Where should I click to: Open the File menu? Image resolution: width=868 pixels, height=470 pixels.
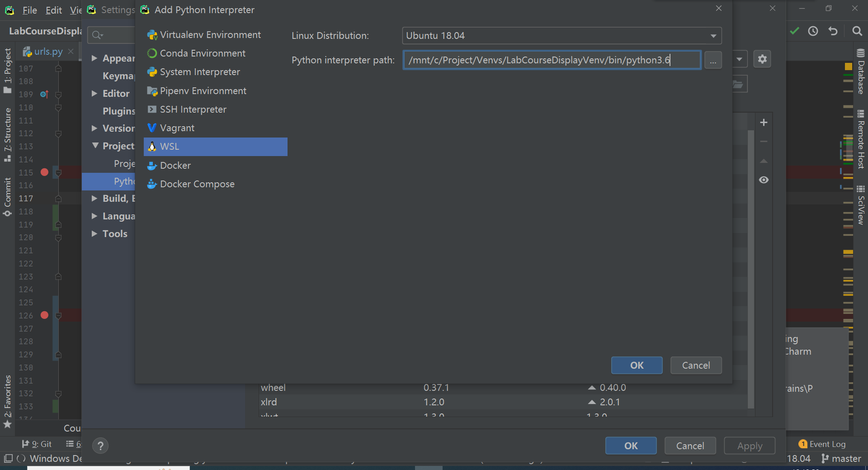tap(30, 10)
